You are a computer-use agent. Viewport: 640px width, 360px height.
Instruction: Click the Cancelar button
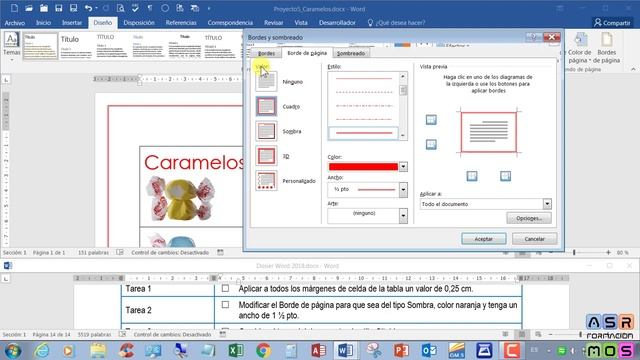534,239
